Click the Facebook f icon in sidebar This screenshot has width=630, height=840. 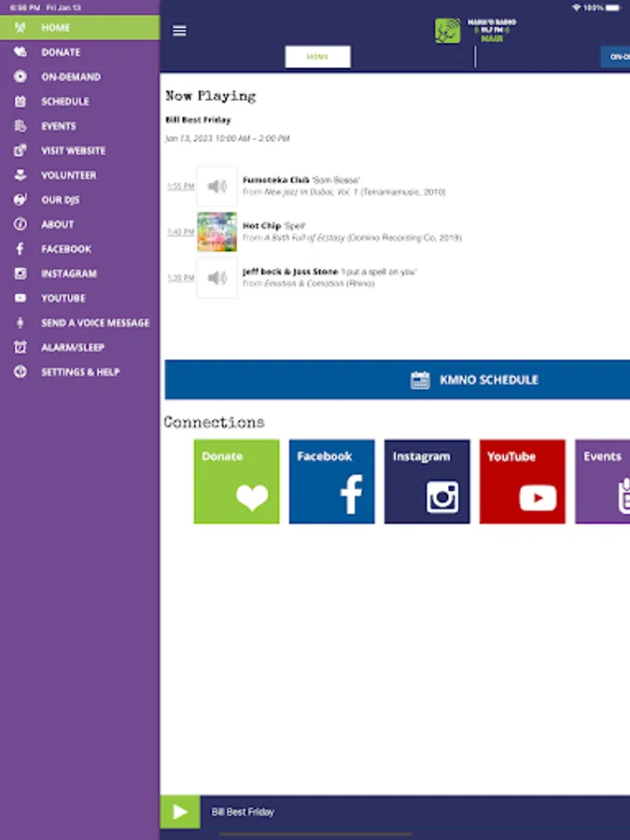tap(21, 249)
